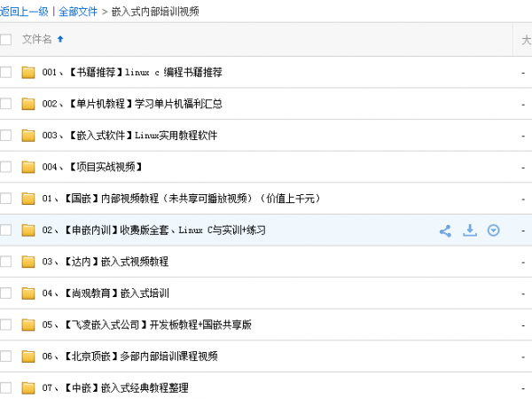Click share icon on 申嵌内训 row

[445, 231]
